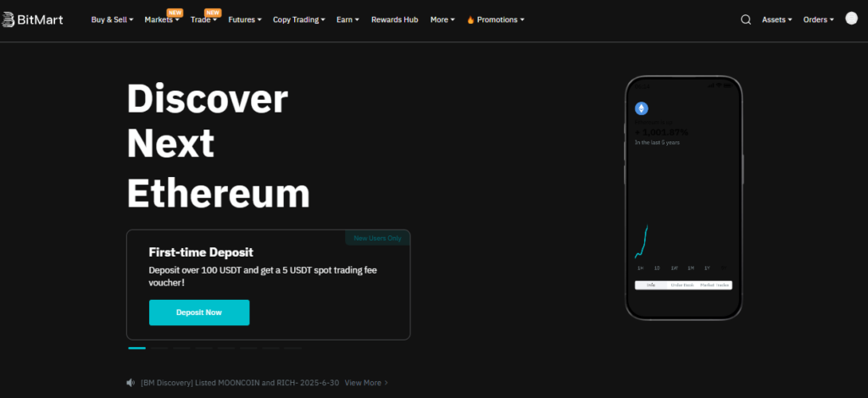
Task: Click the Order Book tab on phone
Action: coord(682,285)
